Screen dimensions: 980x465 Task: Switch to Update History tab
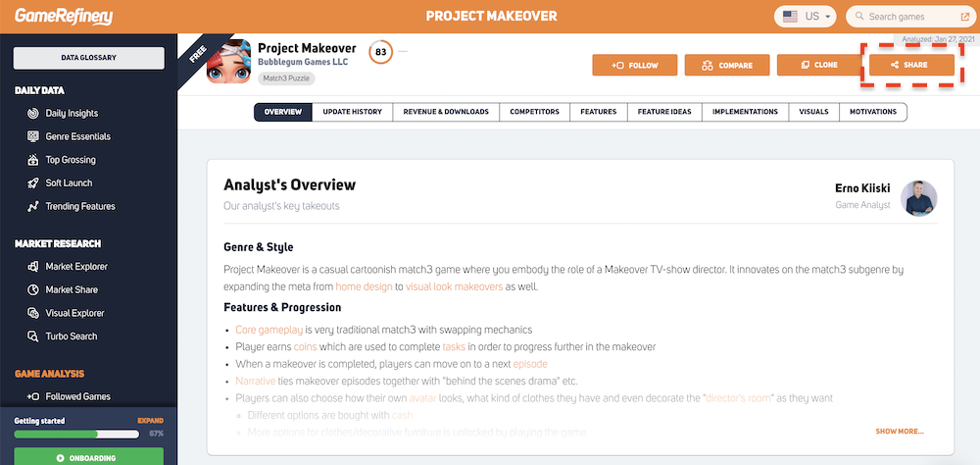(x=352, y=112)
